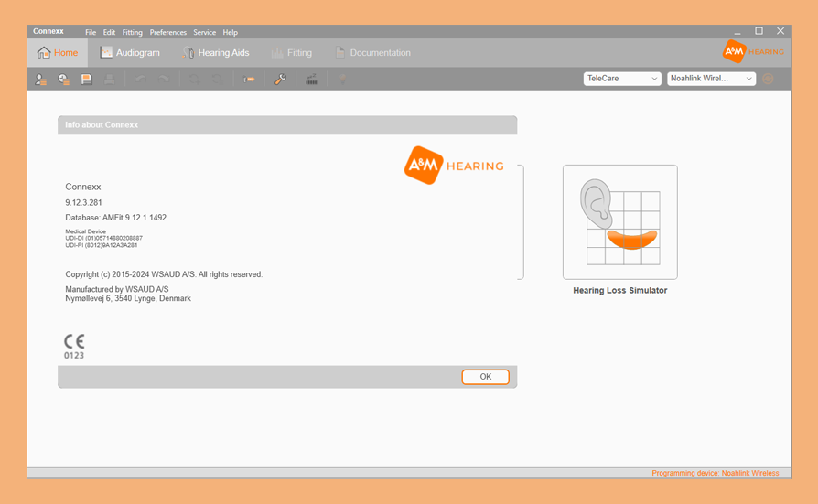Launch the Hearing Loss Simulator thumbnail

click(619, 221)
